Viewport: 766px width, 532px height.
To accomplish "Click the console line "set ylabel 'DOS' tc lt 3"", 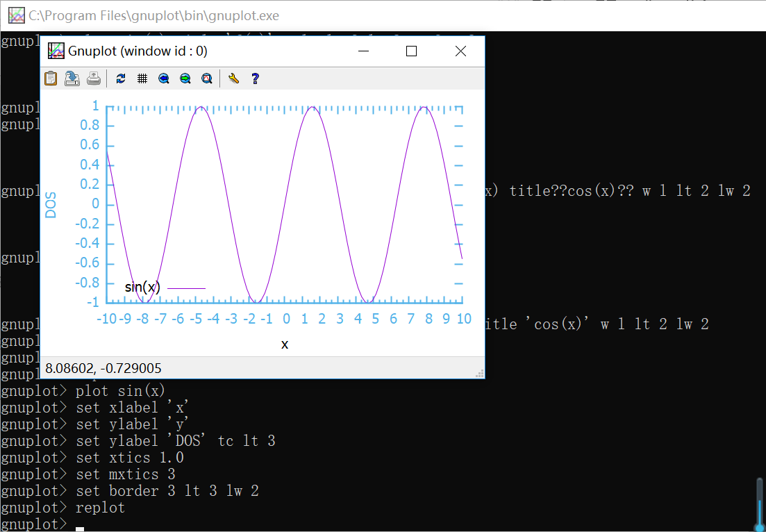I will tap(176, 441).
